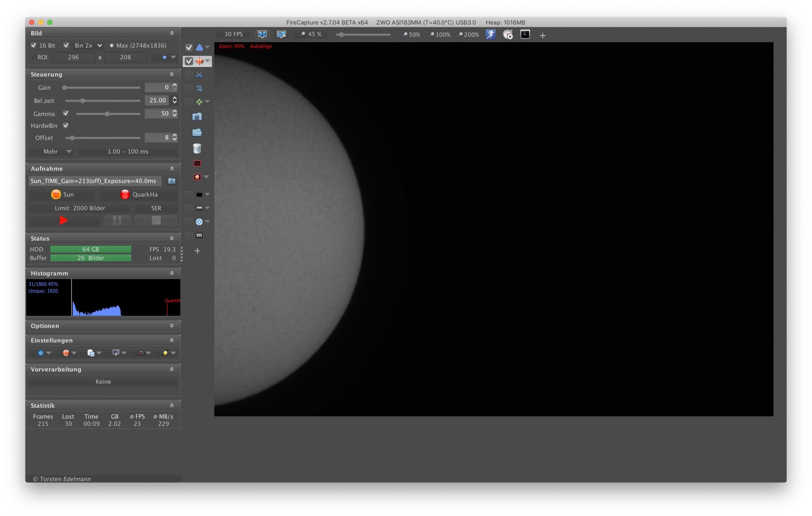Adjust the Gain slider
812x516 pixels.
102,88
